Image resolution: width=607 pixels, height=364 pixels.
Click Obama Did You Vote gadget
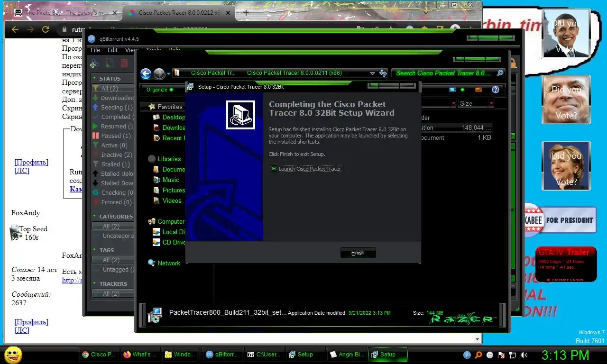(566, 33)
